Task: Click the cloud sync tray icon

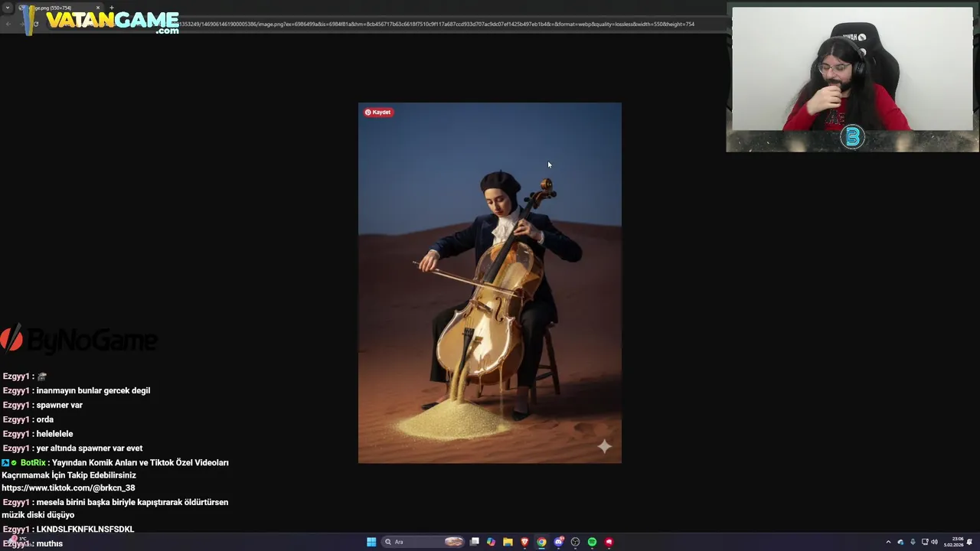Action: (x=900, y=542)
